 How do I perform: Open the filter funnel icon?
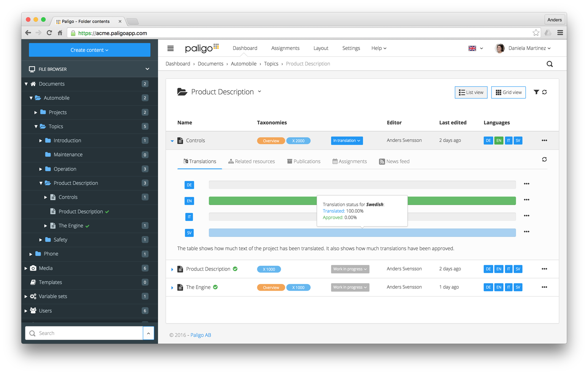coord(536,92)
